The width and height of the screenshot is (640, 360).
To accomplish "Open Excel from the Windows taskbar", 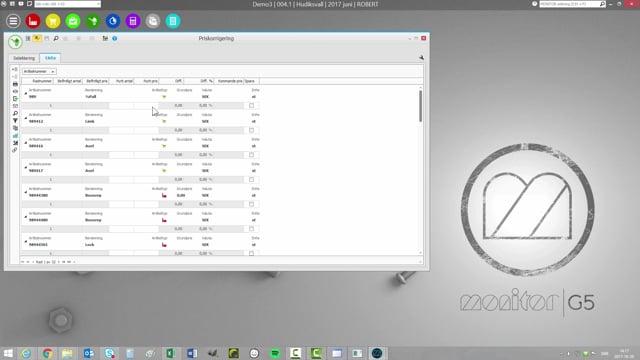I will click(x=171, y=353).
